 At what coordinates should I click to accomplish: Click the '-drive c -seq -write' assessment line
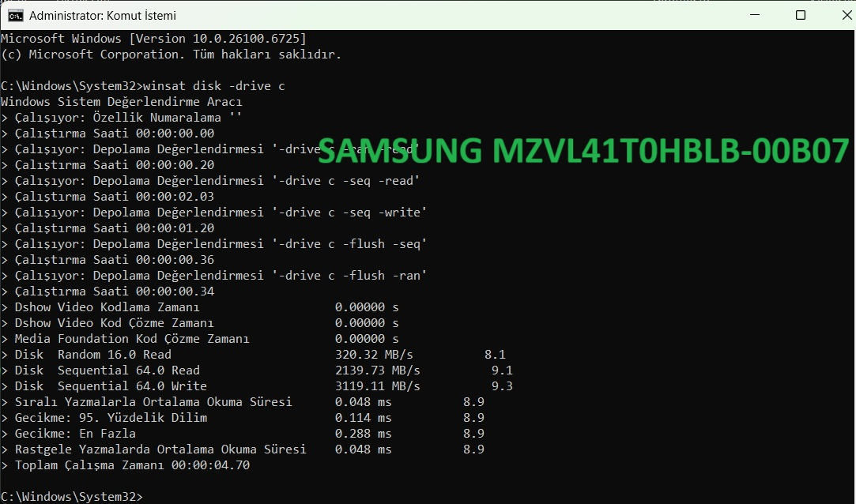(x=214, y=213)
